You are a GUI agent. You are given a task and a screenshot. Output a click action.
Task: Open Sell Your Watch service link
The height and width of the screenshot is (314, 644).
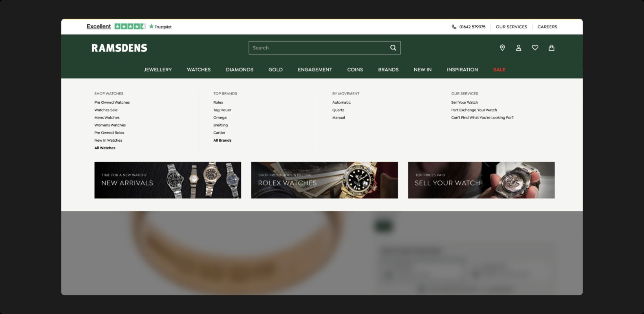[465, 102]
